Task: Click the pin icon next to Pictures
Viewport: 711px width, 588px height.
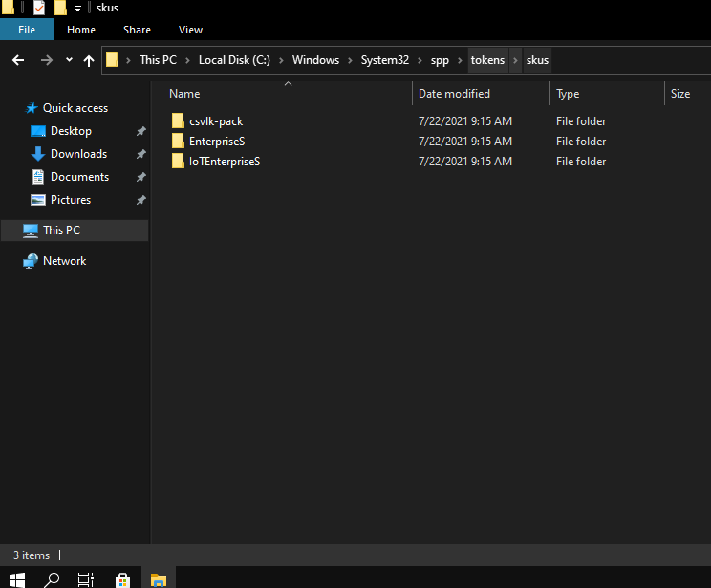Action: click(x=141, y=200)
